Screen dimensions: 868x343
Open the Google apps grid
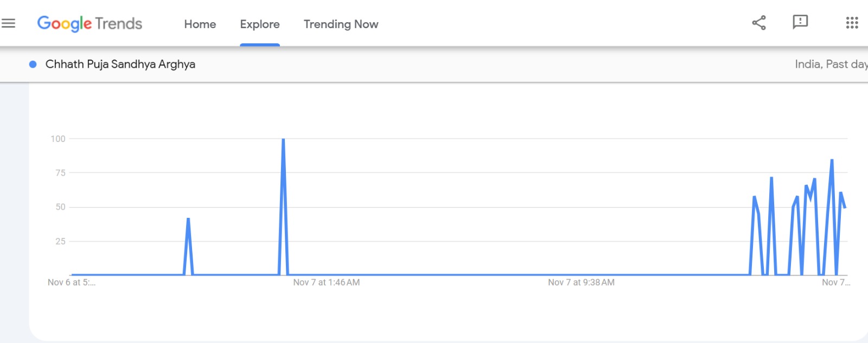[x=853, y=23]
